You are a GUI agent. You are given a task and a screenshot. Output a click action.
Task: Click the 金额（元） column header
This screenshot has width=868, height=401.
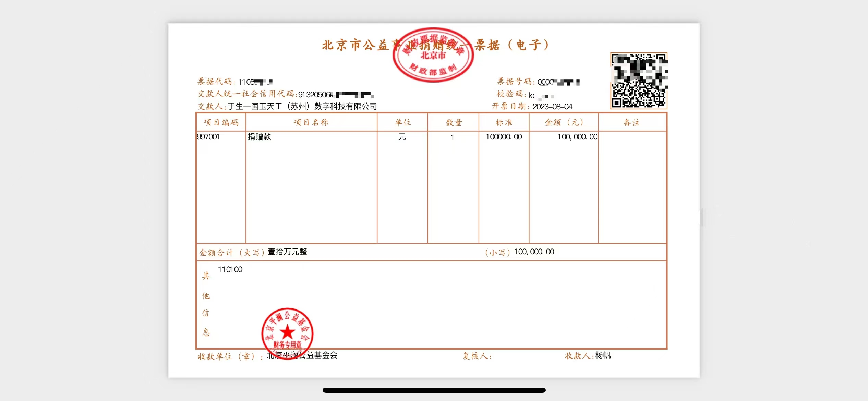tap(564, 122)
